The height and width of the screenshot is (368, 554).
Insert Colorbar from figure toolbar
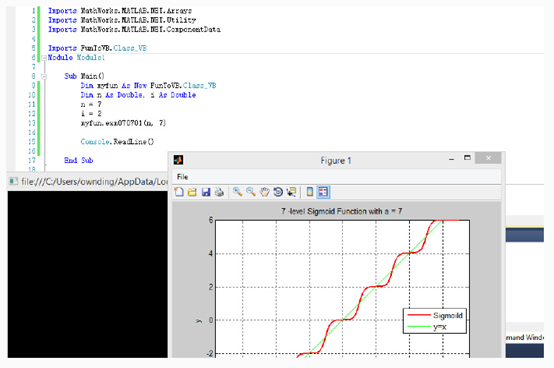(x=310, y=192)
